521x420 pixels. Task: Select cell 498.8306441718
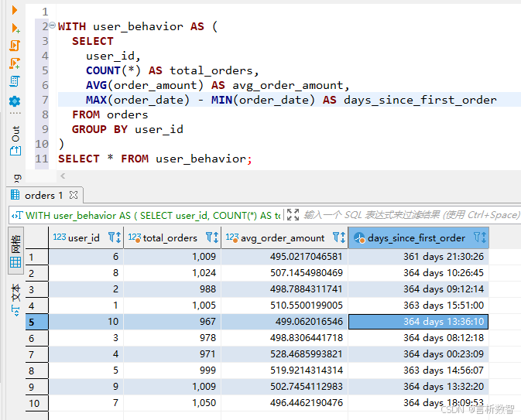coord(284,338)
